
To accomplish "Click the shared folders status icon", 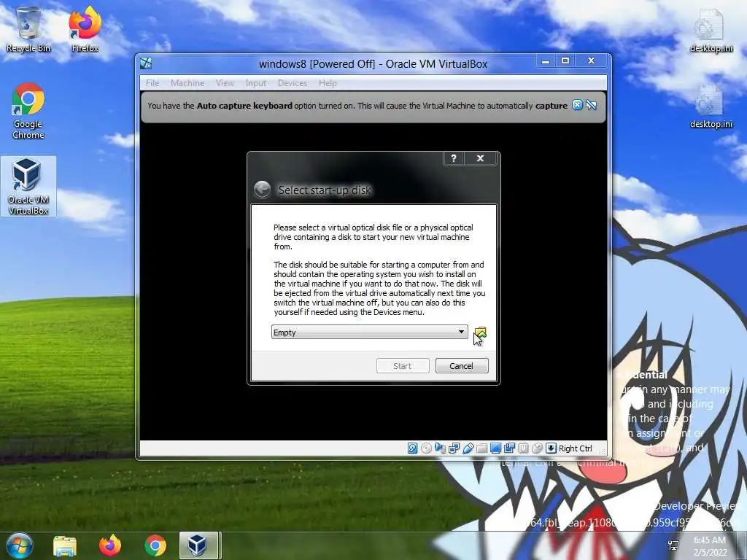I will tap(481, 448).
